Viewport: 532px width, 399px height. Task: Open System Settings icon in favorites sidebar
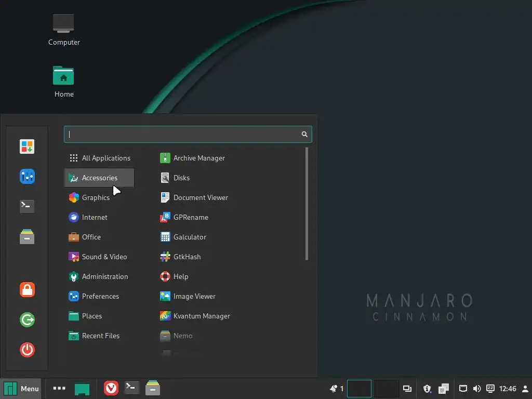tap(27, 177)
